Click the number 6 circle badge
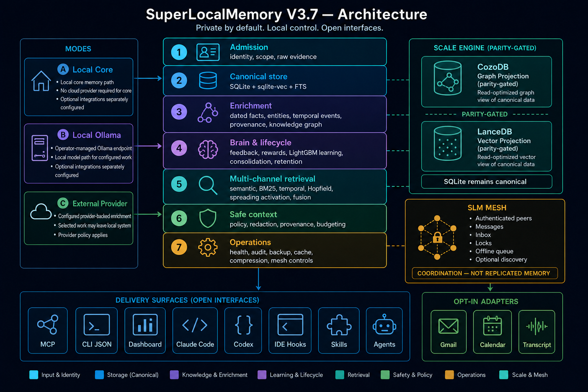 [179, 218]
